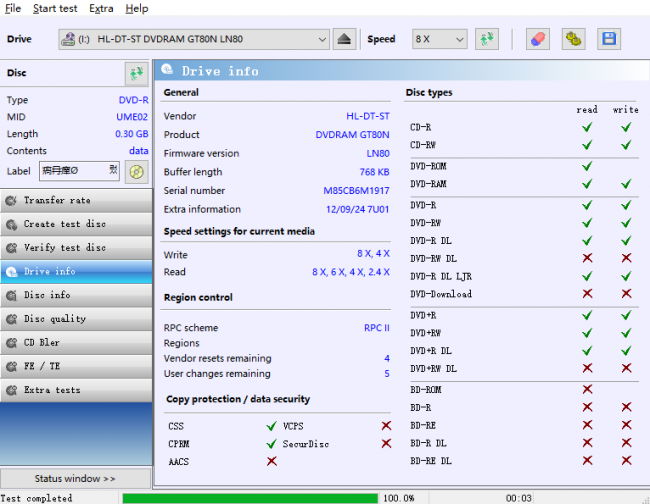Click the DVD-Download disc type label
Image resolution: width=650 pixels, height=504 pixels.
click(x=441, y=294)
